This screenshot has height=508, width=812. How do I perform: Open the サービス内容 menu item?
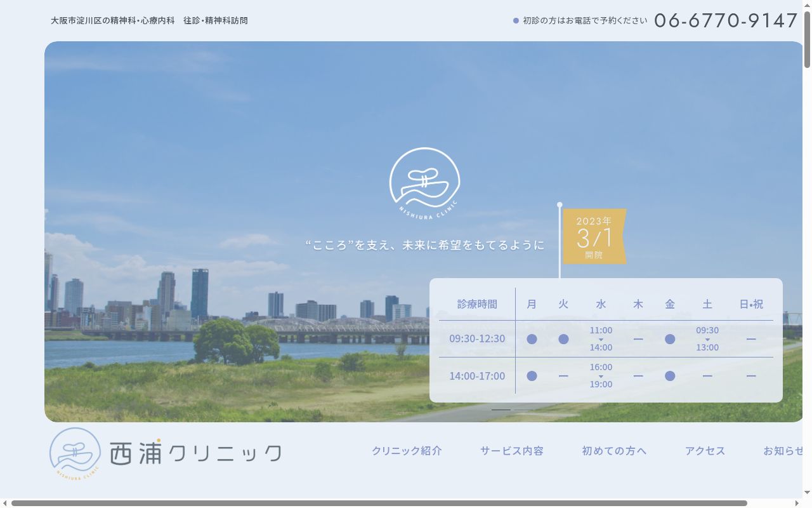[x=512, y=451]
